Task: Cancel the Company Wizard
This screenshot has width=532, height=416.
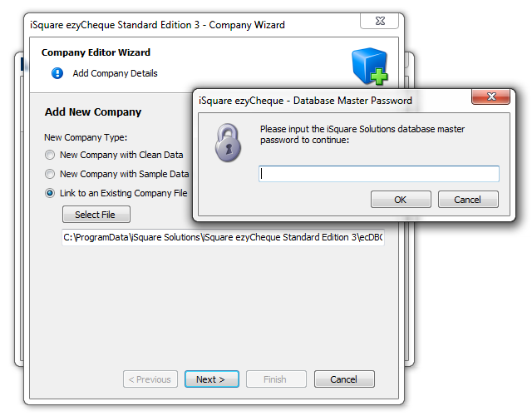Action: coord(344,379)
